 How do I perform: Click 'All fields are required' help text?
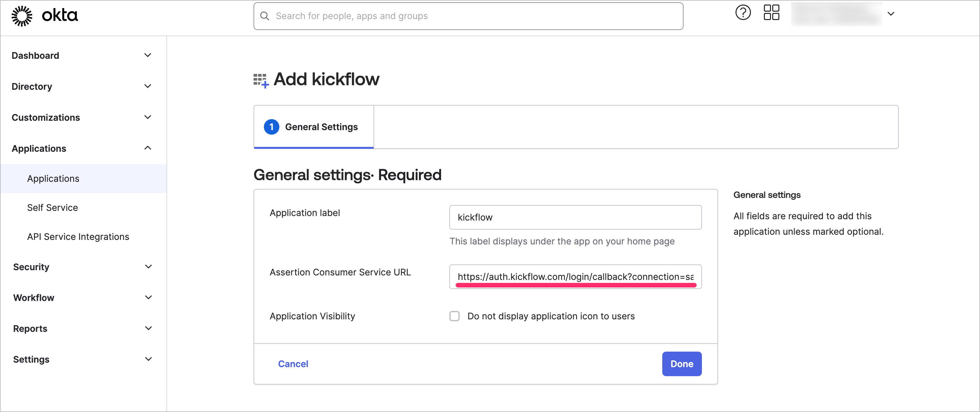click(808, 224)
